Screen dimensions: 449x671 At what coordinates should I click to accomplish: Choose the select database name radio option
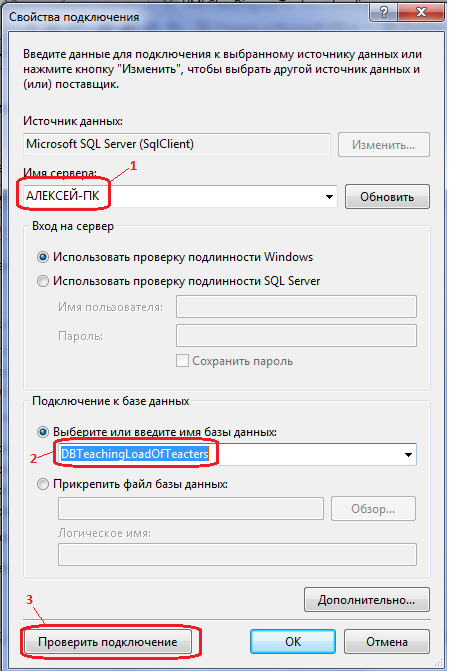pyautogui.click(x=43, y=432)
